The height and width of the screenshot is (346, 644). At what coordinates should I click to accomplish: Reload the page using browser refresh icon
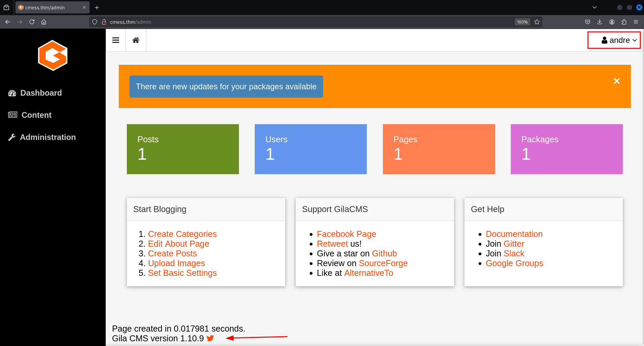pos(32,22)
